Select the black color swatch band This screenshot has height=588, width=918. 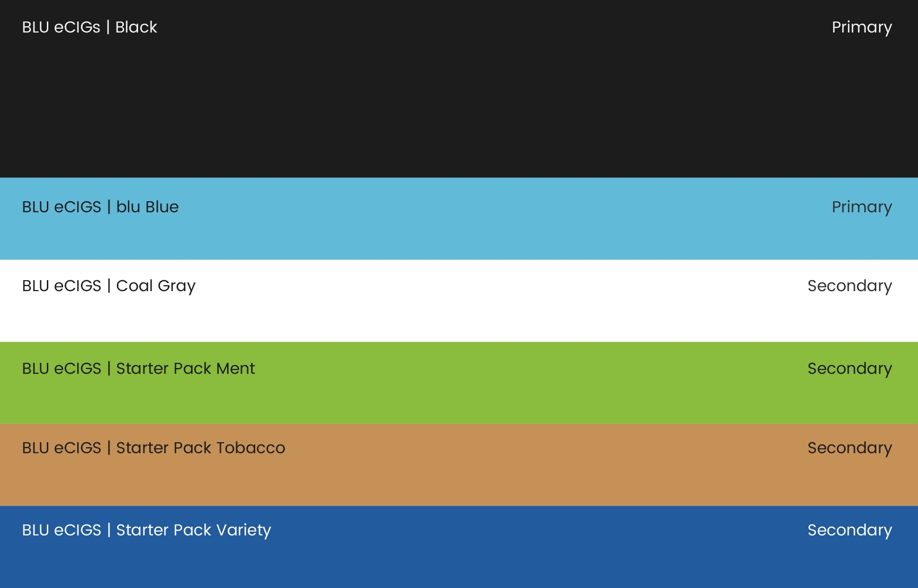click(459, 105)
